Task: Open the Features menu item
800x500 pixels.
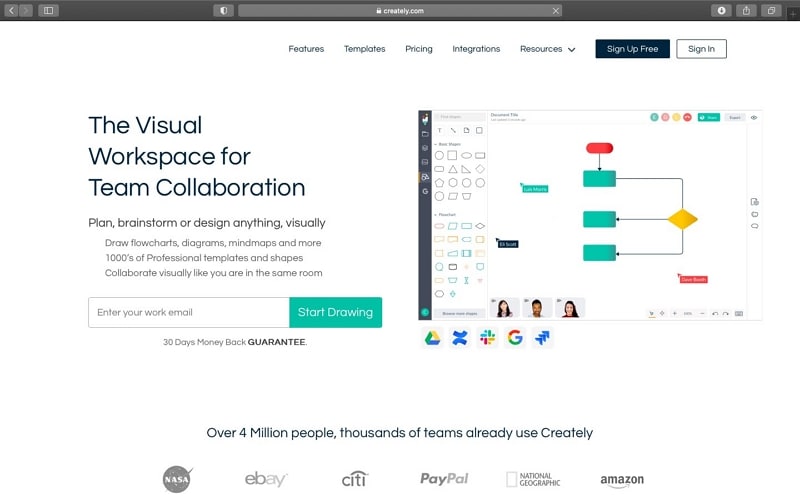Action: (306, 49)
